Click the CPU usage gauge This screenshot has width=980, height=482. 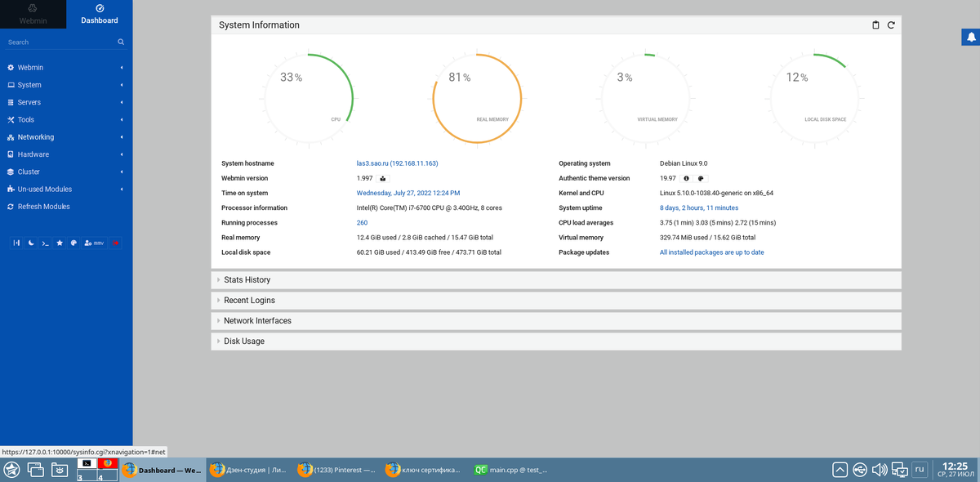tap(310, 97)
